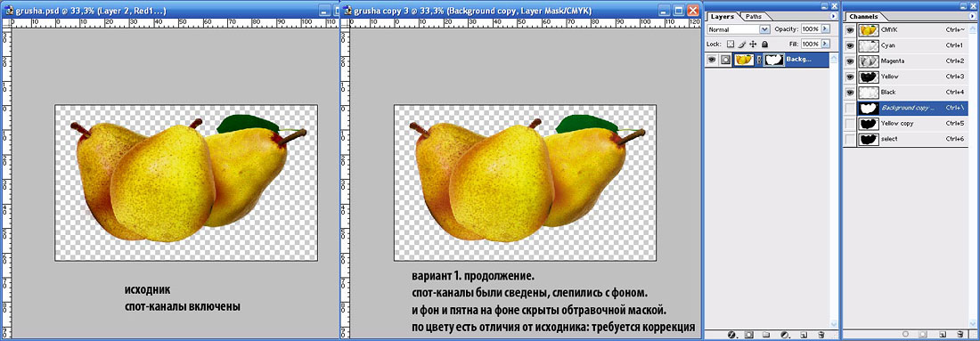This screenshot has height=341, width=980.
Task: Hide the Magenta channel
Action: click(x=849, y=61)
